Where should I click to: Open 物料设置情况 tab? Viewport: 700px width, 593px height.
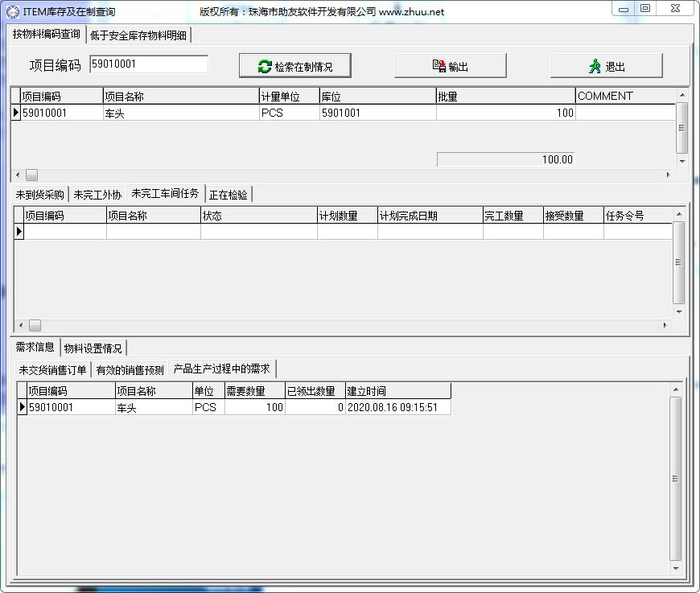[93, 348]
